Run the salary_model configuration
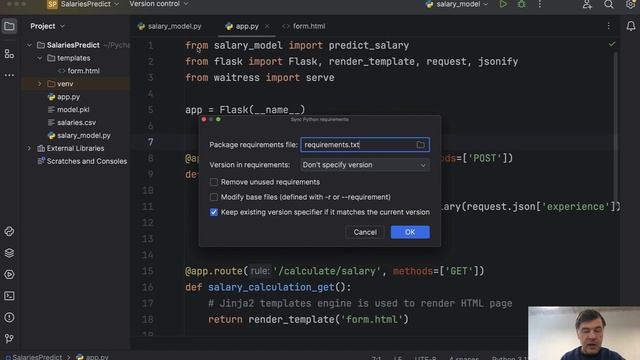This screenshot has width=640, height=360. pos(503,4)
